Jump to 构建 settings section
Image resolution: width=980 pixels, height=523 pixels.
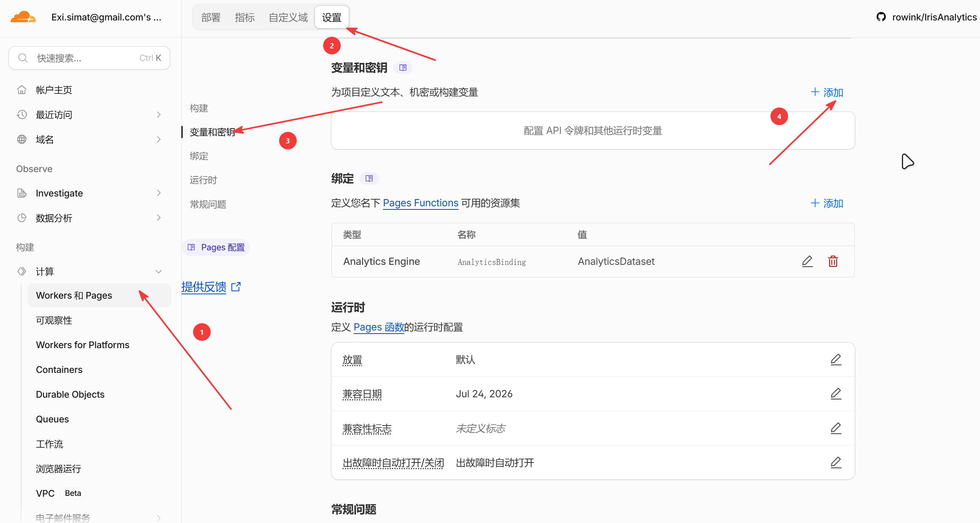199,108
